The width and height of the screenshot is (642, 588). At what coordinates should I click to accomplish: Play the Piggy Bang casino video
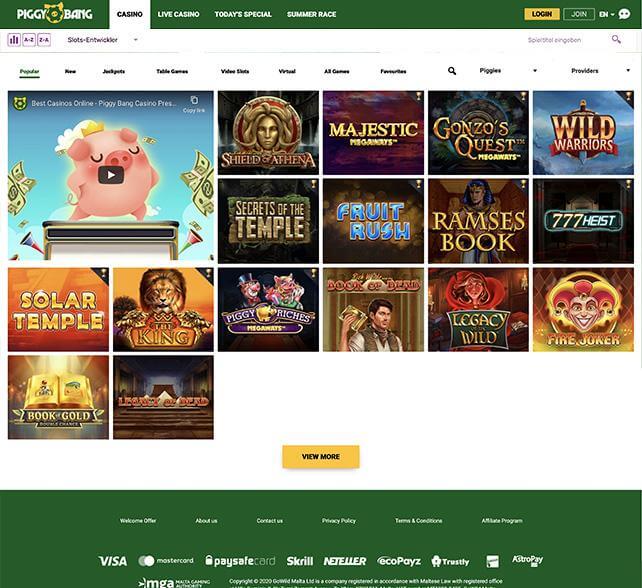tap(111, 175)
